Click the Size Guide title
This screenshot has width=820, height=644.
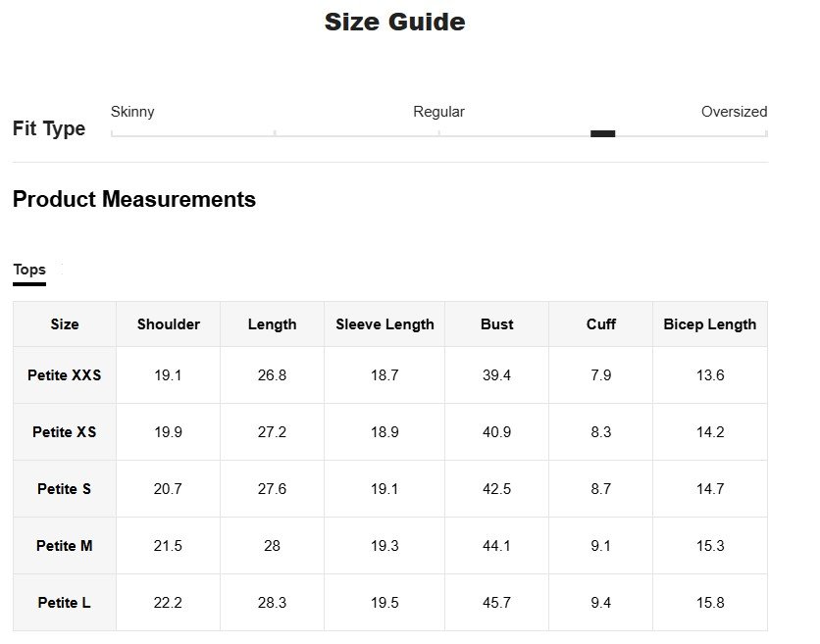coord(394,23)
